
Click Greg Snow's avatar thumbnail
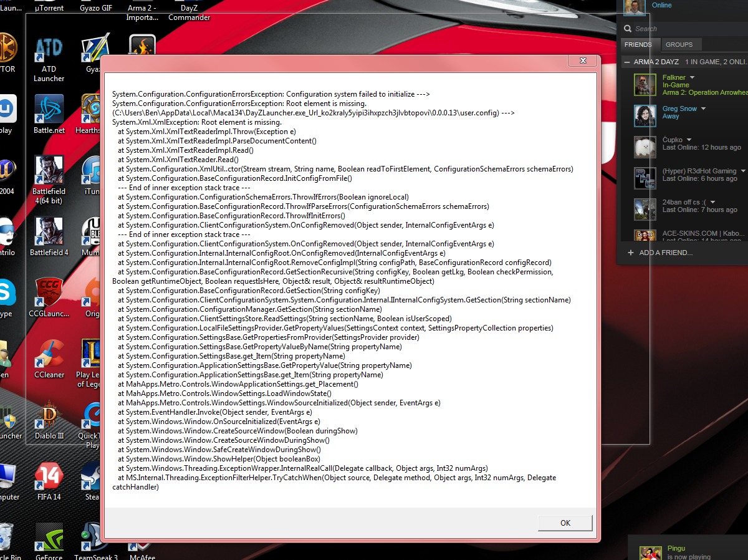[645, 116]
